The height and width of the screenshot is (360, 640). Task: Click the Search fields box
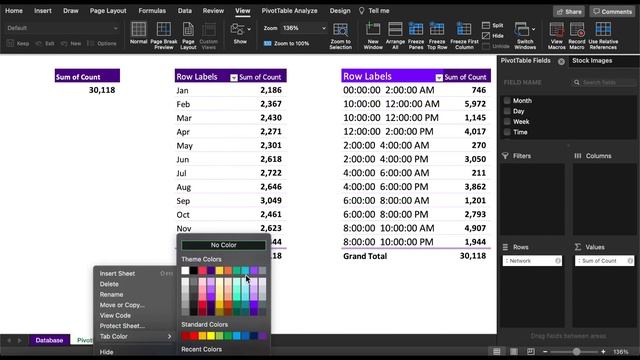click(604, 82)
